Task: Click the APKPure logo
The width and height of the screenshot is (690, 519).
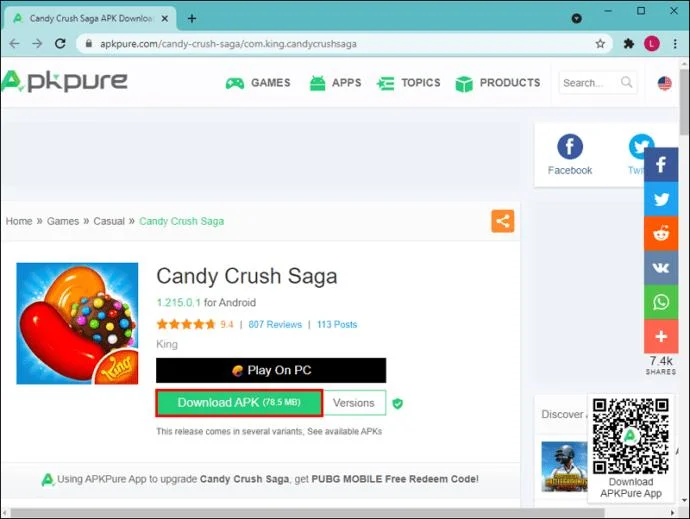Action: pos(64,81)
